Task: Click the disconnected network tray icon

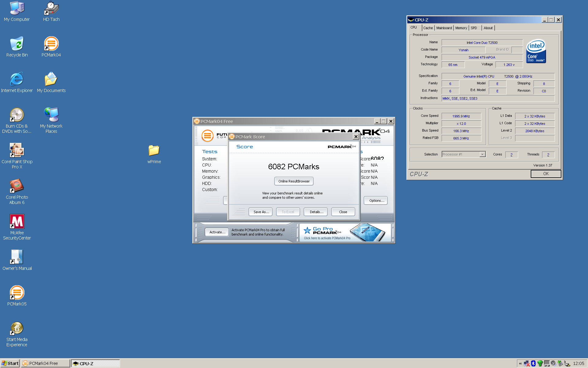Action: [x=527, y=363]
